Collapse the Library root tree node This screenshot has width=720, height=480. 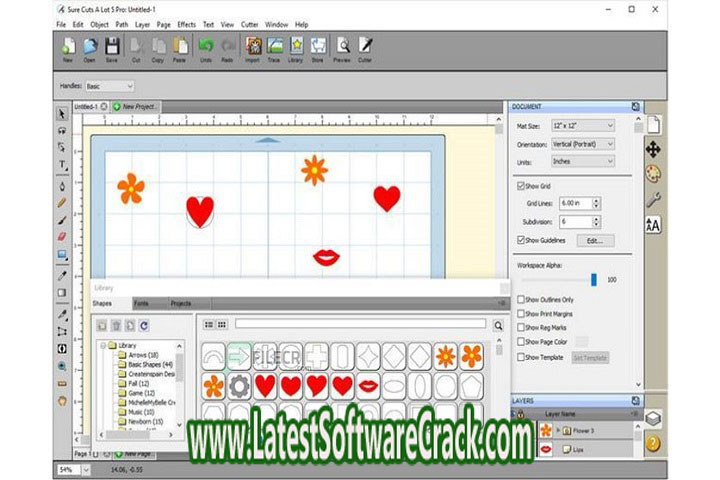pos(103,345)
